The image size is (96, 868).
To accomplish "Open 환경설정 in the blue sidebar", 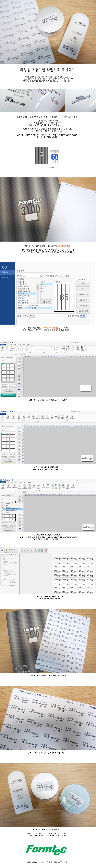I will pyautogui.click(x=5, y=277).
